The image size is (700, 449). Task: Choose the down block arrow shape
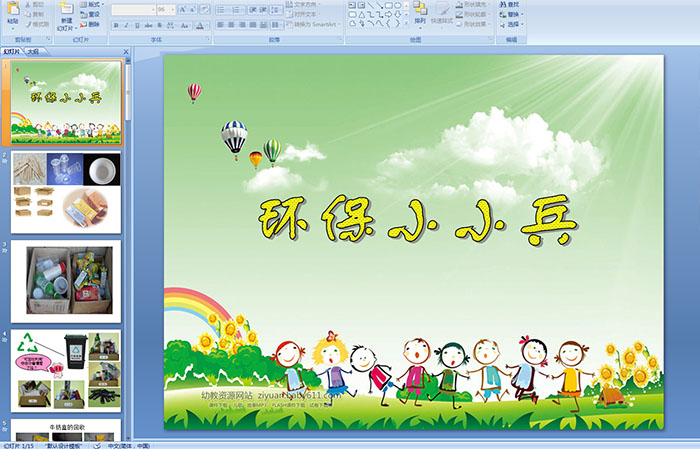point(397,15)
